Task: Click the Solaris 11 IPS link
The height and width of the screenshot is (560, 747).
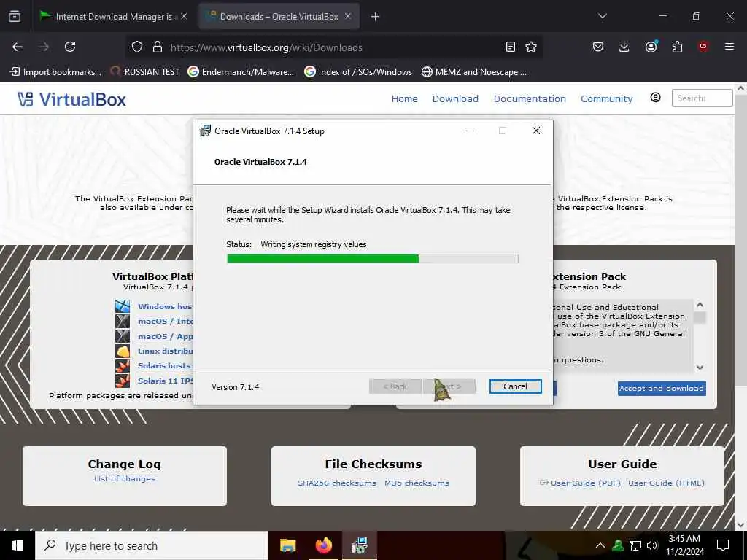Action: 166,381
